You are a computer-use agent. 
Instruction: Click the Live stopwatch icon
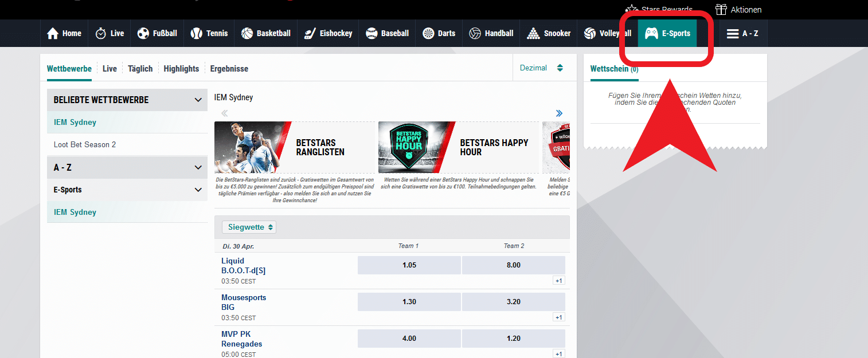point(101,33)
